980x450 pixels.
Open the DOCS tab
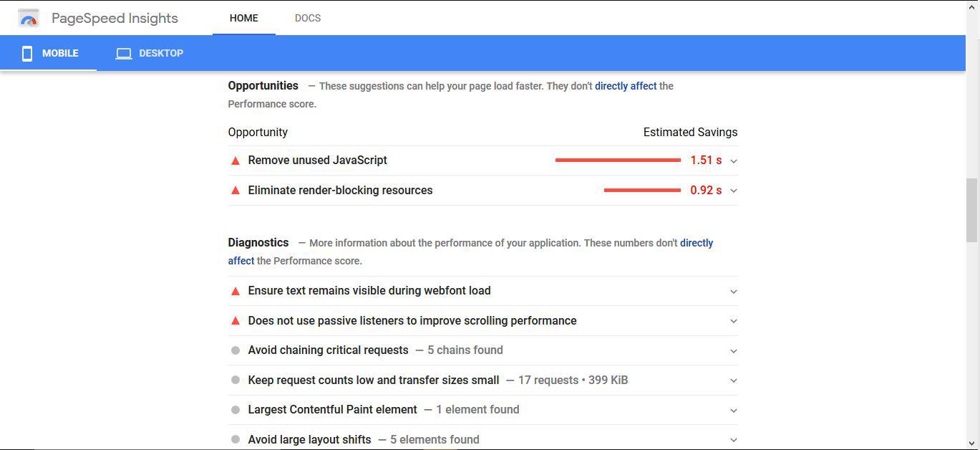308,18
